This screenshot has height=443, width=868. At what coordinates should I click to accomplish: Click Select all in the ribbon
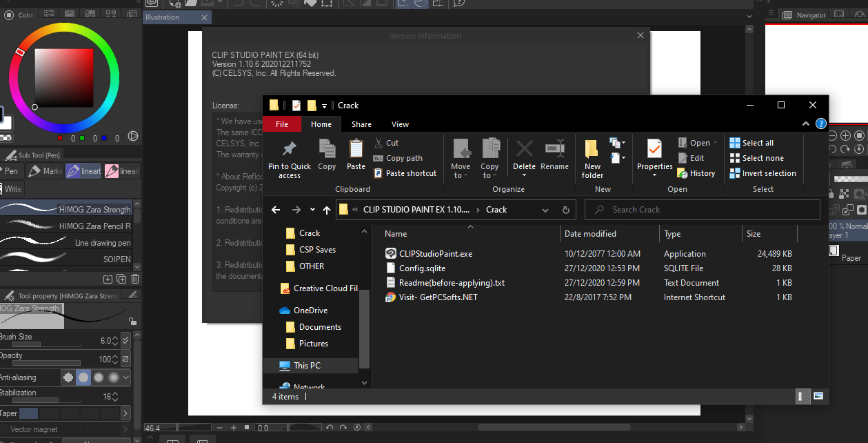751,143
